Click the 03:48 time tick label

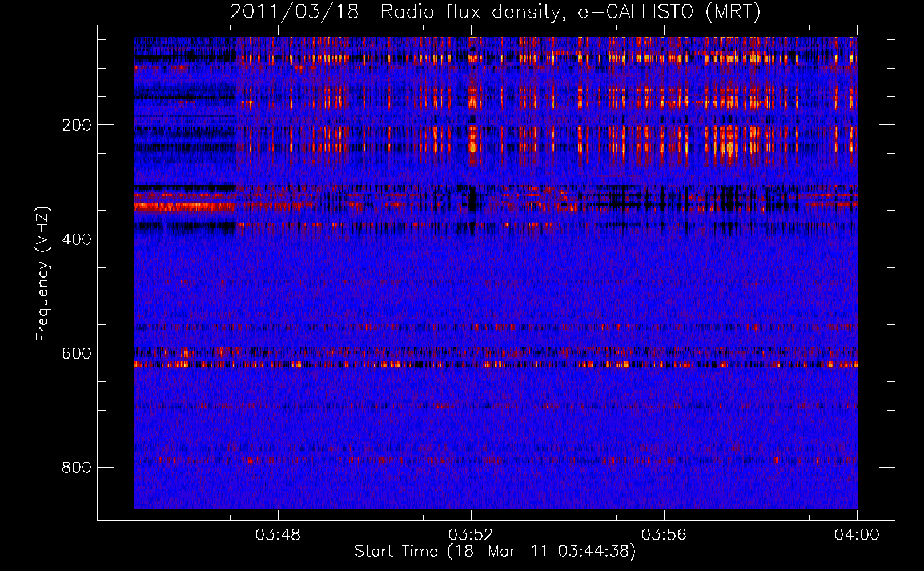[x=278, y=535]
